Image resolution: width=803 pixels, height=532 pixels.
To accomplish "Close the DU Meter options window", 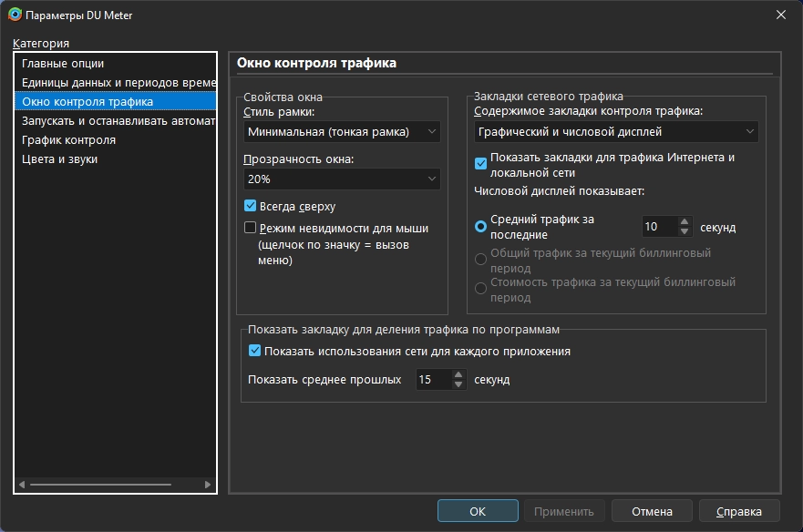I will 781,14.
